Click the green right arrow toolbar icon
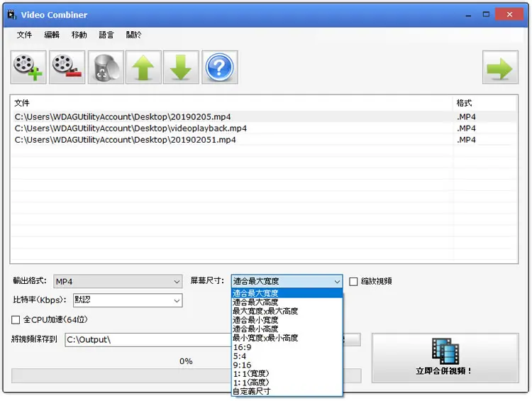 coord(500,67)
